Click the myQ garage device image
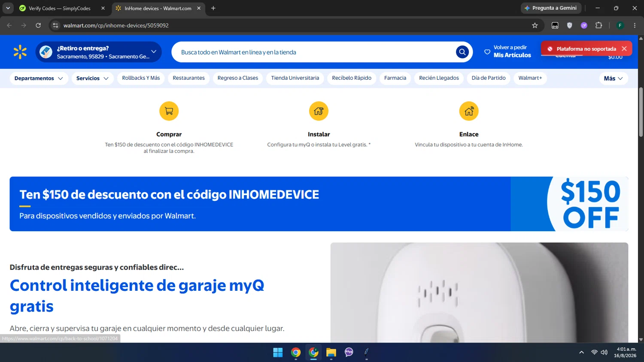This screenshot has height=362, width=644. (479, 293)
